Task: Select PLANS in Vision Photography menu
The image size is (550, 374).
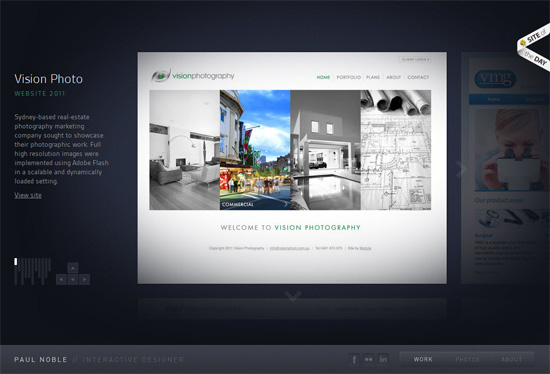Action: pos(373,77)
